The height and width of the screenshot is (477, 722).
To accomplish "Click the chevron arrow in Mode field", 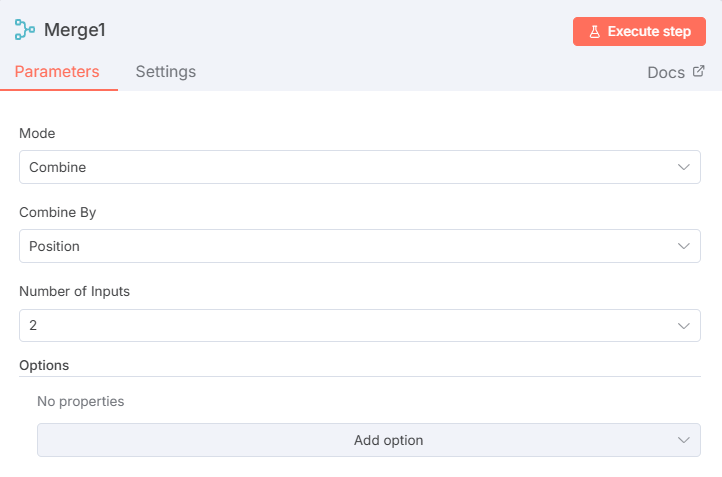I will click(x=684, y=167).
